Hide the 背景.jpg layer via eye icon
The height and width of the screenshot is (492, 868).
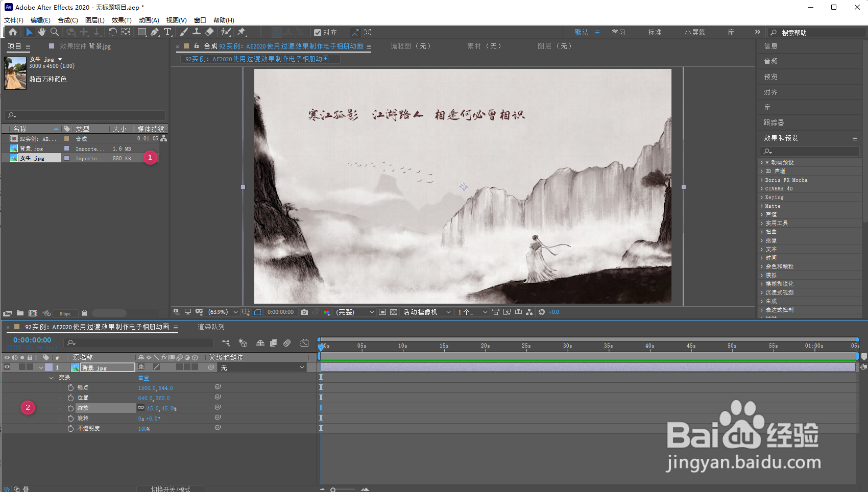click(x=7, y=367)
